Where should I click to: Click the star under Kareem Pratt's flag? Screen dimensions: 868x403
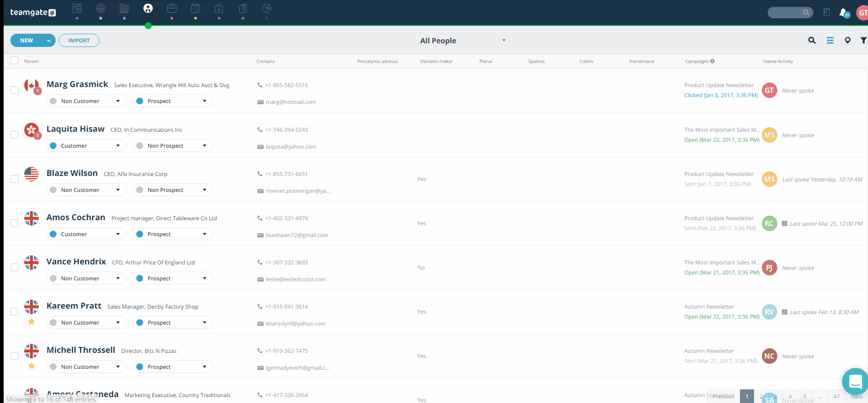pyautogui.click(x=31, y=321)
